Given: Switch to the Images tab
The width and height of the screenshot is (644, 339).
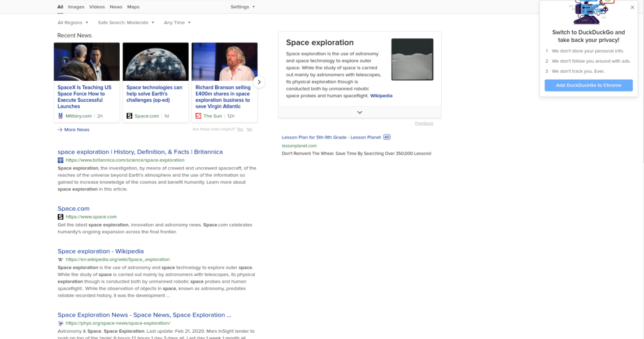Looking at the screenshot, I should coord(76,7).
